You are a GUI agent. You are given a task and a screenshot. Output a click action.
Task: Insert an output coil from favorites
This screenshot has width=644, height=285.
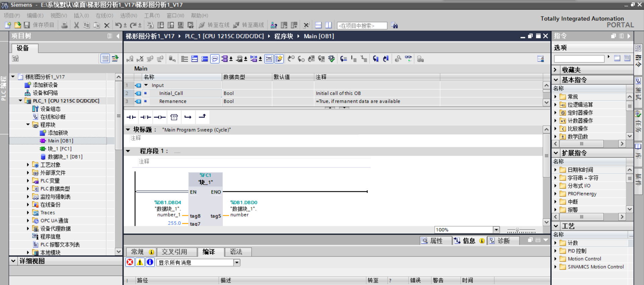[x=160, y=117]
